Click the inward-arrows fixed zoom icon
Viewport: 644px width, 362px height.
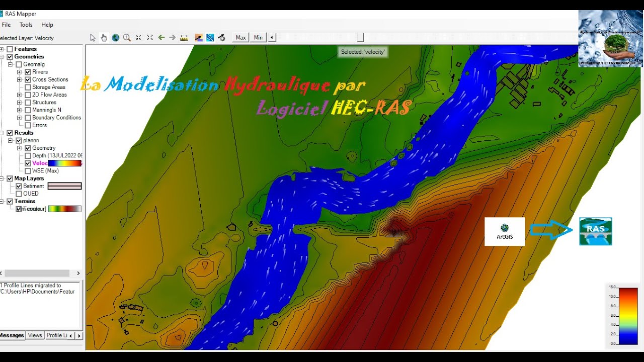[x=138, y=38]
